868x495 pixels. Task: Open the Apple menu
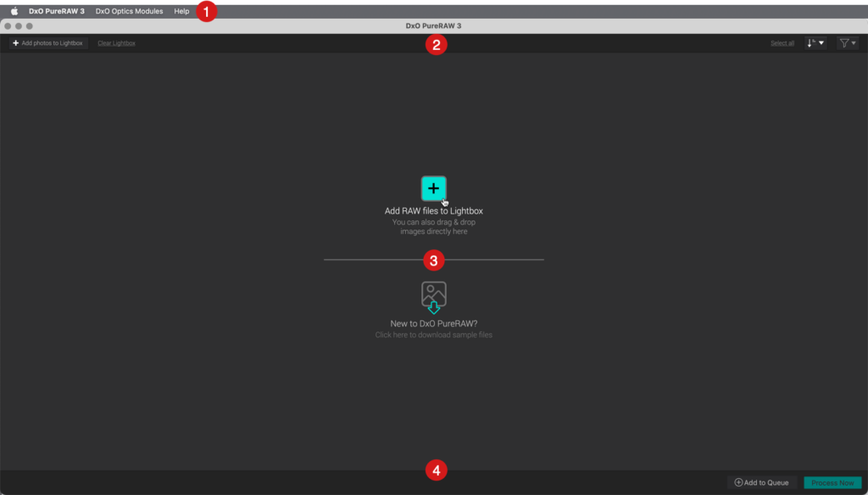click(14, 11)
